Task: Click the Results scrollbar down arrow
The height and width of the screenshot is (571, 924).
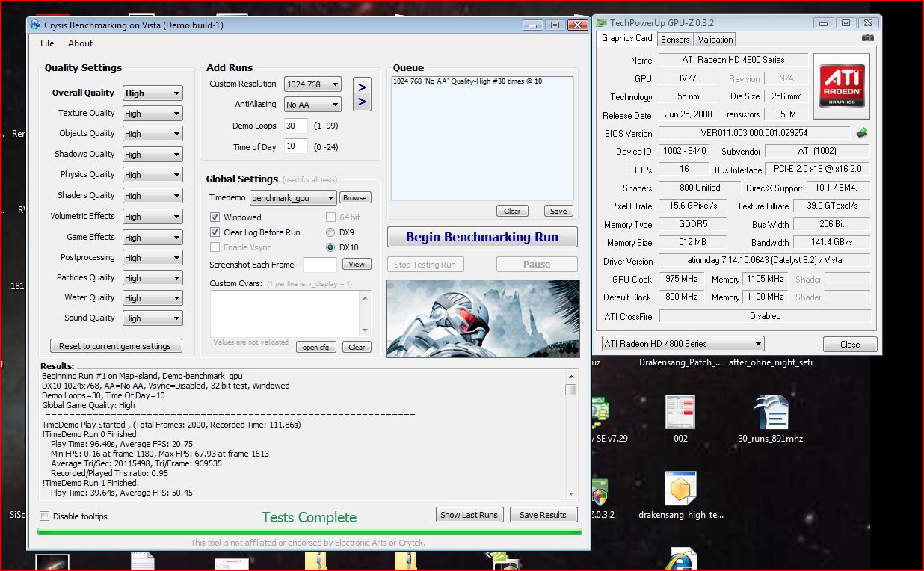Action: point(570,493)
